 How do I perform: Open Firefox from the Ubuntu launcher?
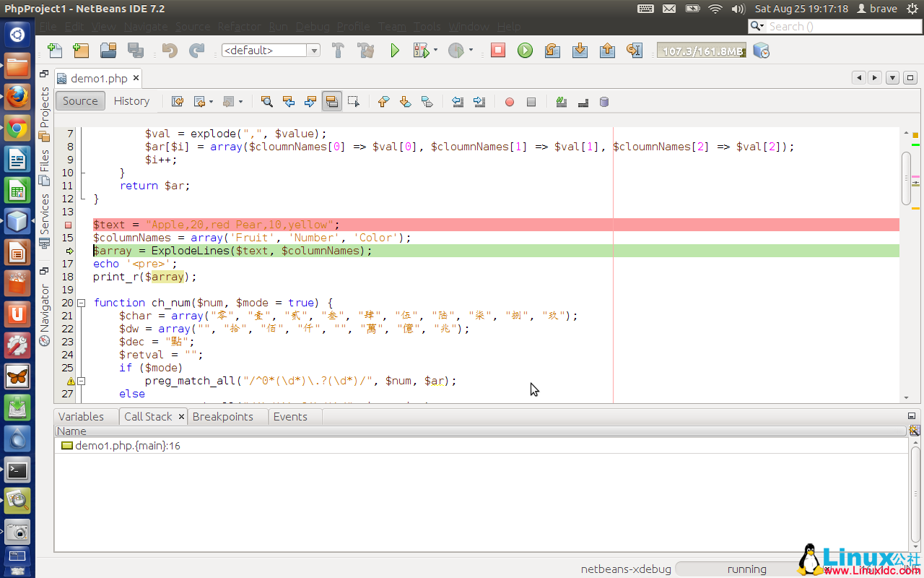18,97
